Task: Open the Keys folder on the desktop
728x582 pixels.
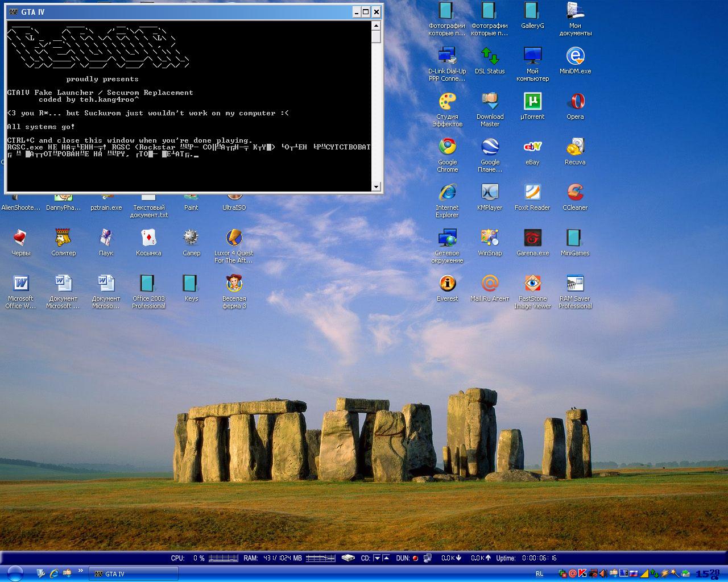Action: click(x=191, y=288)
